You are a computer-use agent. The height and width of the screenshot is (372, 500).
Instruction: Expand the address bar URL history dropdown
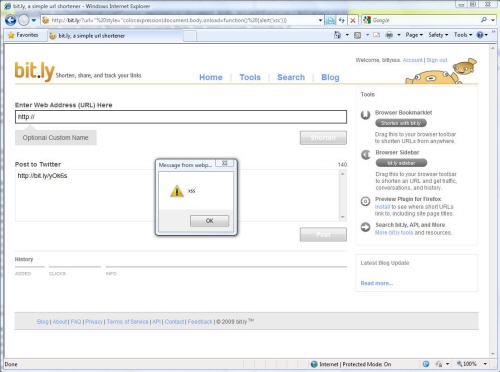[x=320, y=20]
